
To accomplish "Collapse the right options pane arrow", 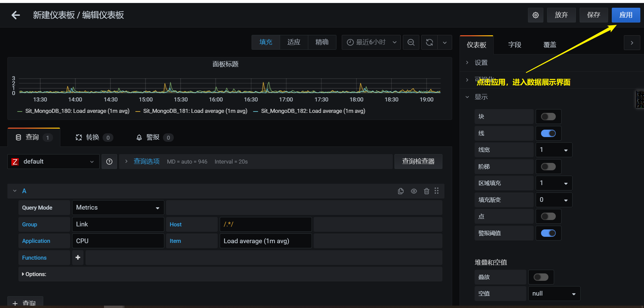I will click(x=632, y=43).
